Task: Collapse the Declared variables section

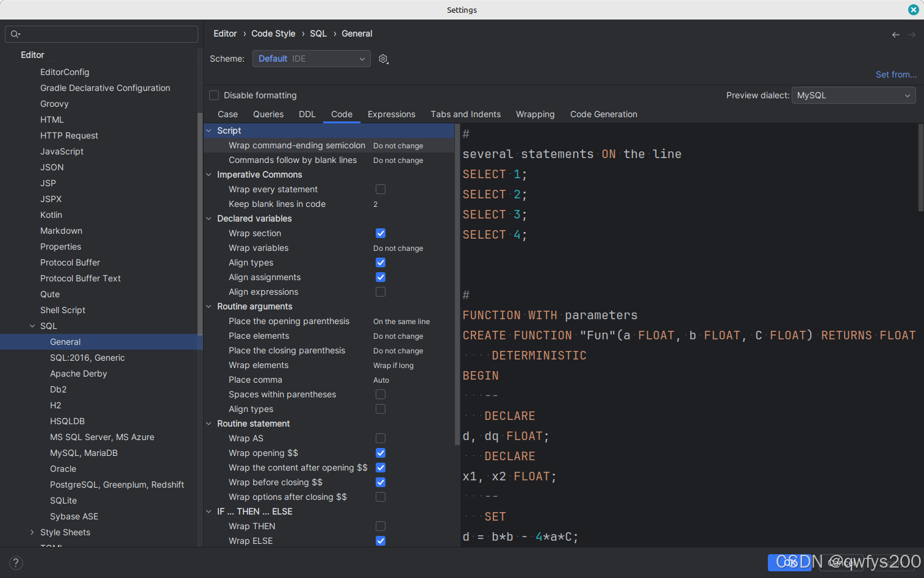Action: 209,219
